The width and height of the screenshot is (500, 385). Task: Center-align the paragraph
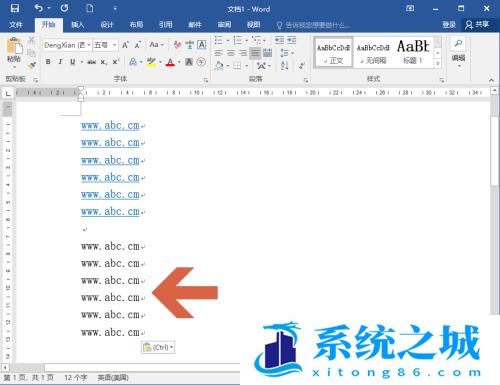coord(231,53)
